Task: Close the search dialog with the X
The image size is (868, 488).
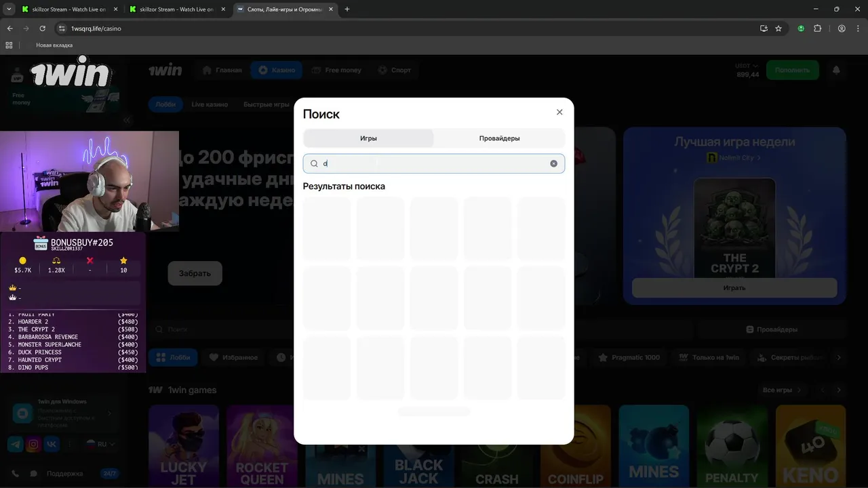Action: click(559, 113)
